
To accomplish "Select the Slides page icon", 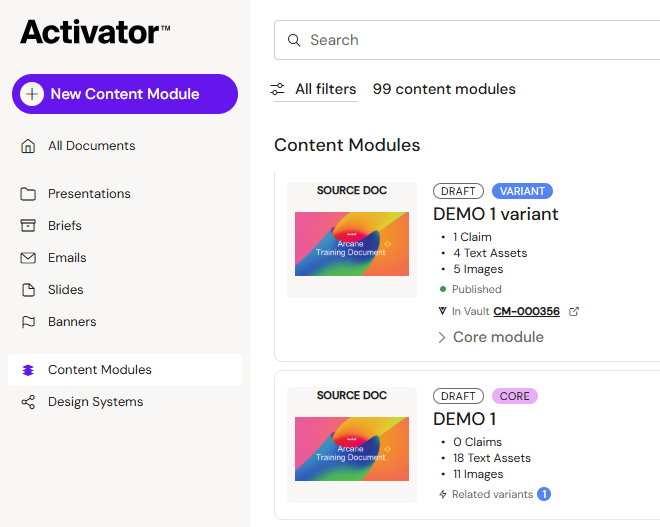I will (x=28, y=290).
